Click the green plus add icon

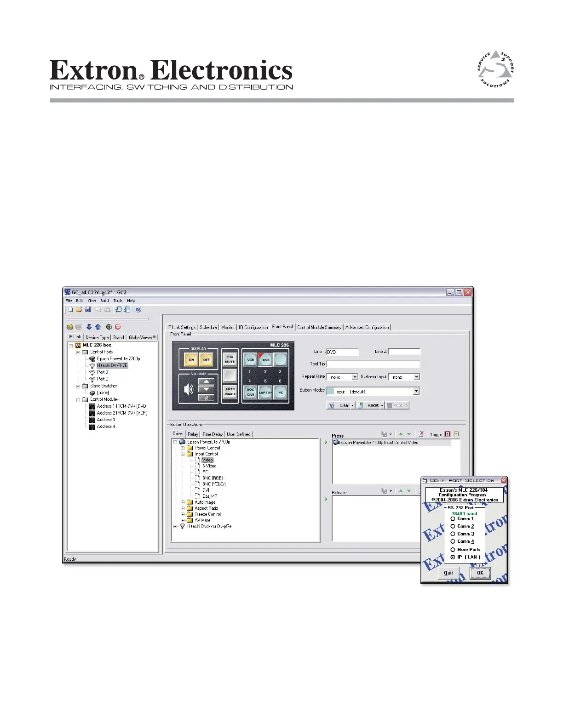click(x=109, y=327)
